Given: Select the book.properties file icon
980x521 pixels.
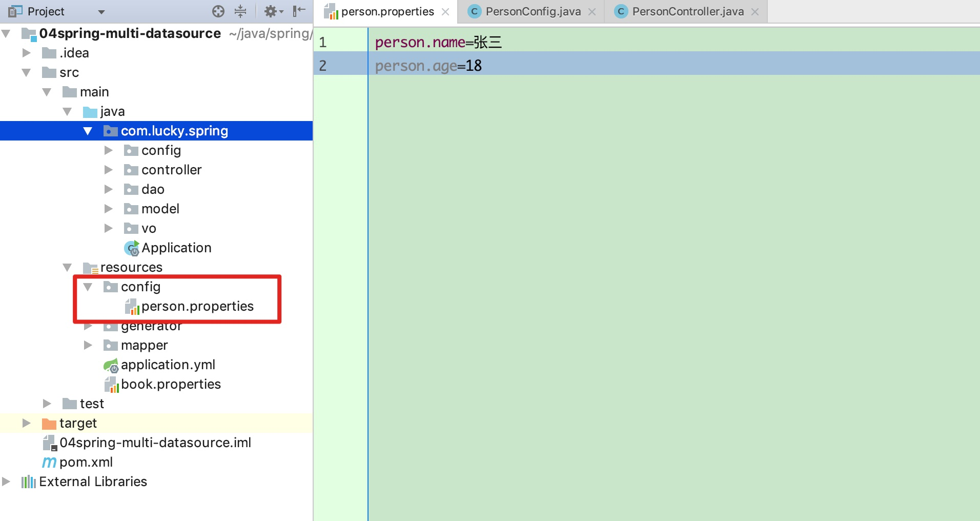Looking at the screenshot, I should (111, 385).
